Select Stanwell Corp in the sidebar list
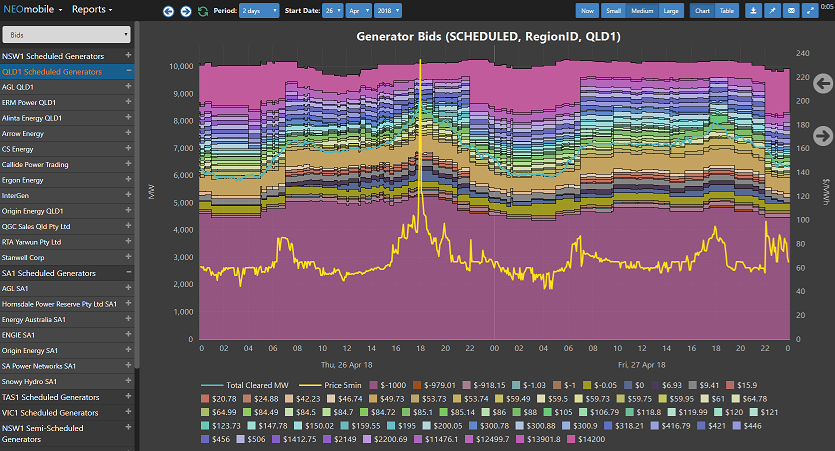This screenshot has width=835, height=451. [22, 258]
